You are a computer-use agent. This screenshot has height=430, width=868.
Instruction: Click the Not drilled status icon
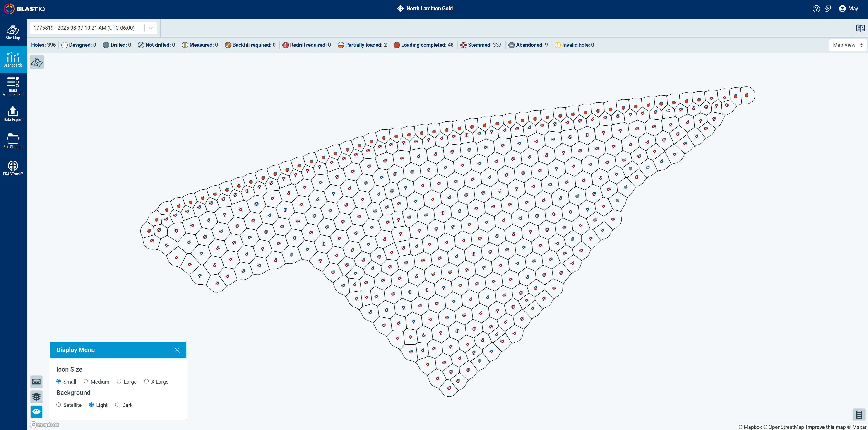pyautogui.click(x=141, y=45)
